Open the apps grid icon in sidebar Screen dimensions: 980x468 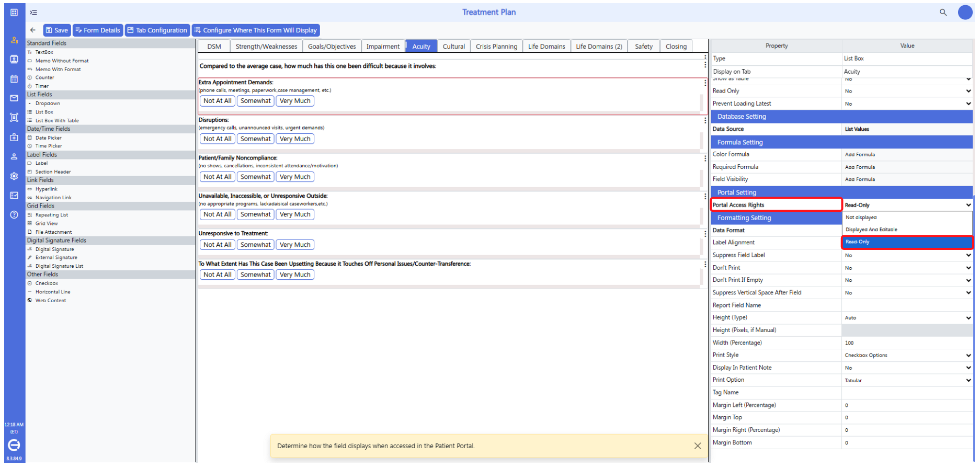pos(14,12)
